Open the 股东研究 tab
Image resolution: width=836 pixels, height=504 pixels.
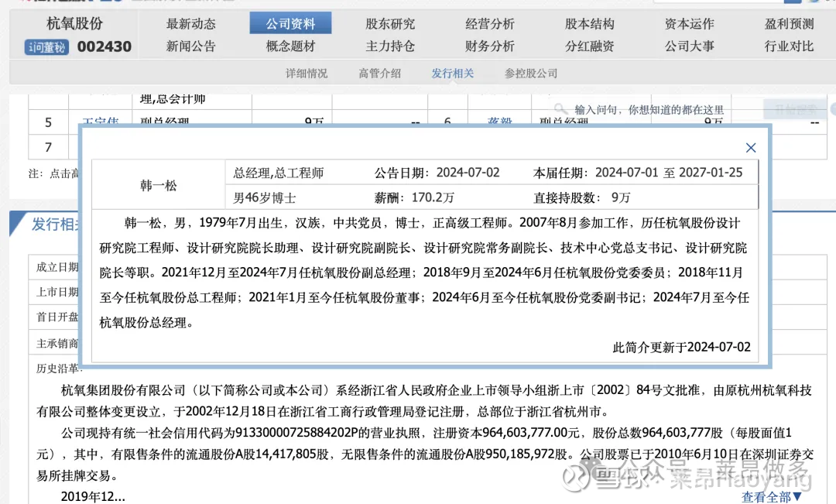[390, 23]
